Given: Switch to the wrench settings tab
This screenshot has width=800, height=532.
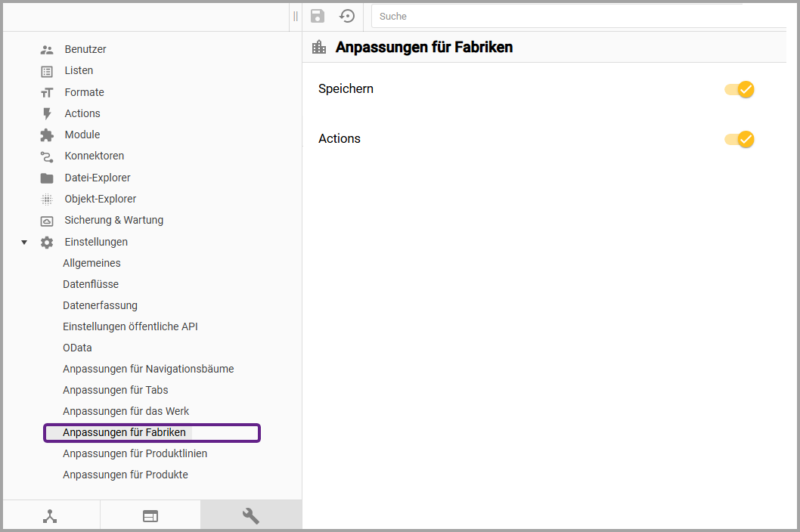Looking at the screenshot, I should tap(250, 515).
